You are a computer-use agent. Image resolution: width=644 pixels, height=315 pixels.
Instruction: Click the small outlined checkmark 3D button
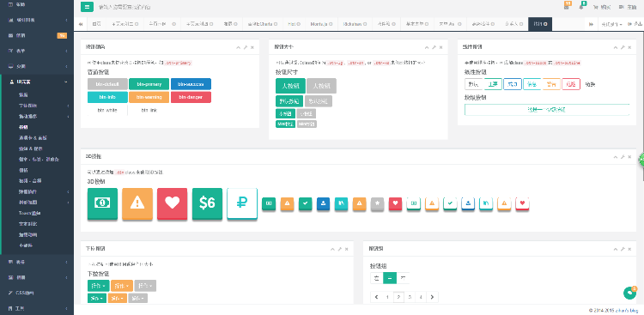tap(450, 203)
